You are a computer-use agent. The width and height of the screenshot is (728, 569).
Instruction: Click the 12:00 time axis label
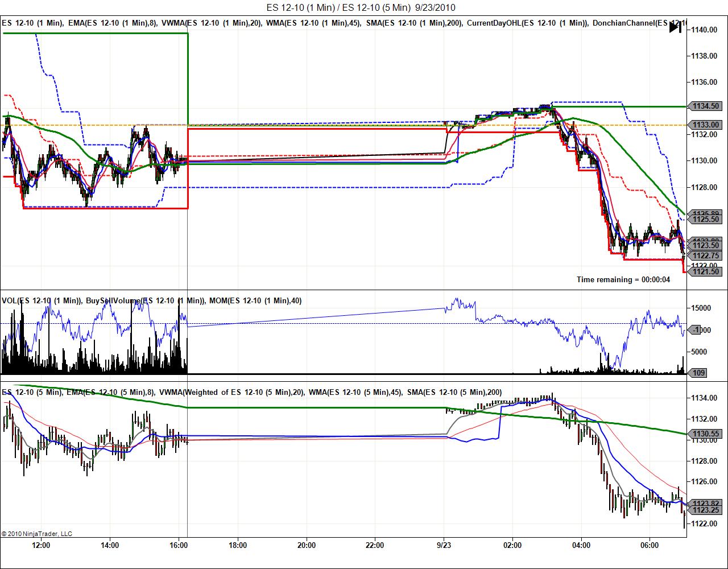[41, 545]
